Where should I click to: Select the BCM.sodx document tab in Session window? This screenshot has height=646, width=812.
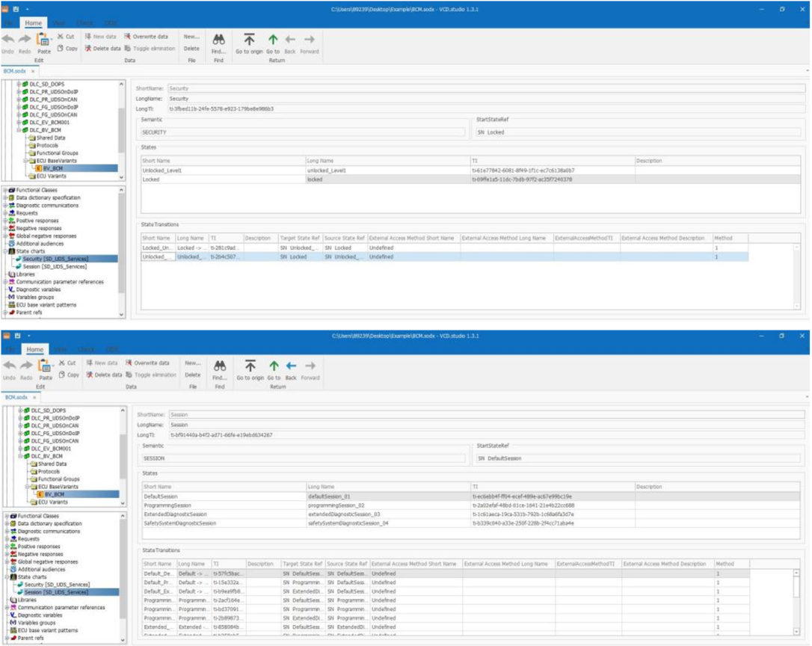coord(16,397)
